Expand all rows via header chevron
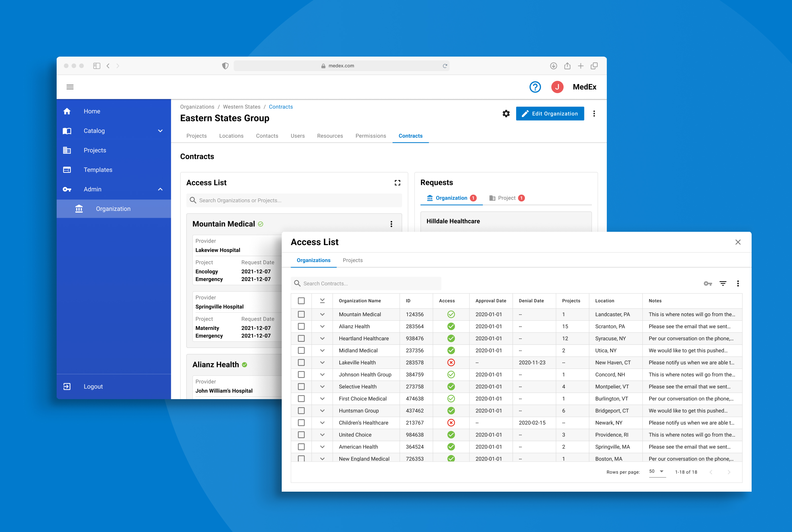The width and height of the screenshot is (792, 532). point(322,301)
